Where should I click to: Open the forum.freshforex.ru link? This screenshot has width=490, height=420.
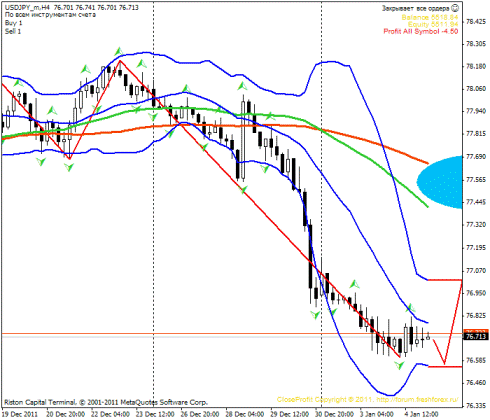417,399
